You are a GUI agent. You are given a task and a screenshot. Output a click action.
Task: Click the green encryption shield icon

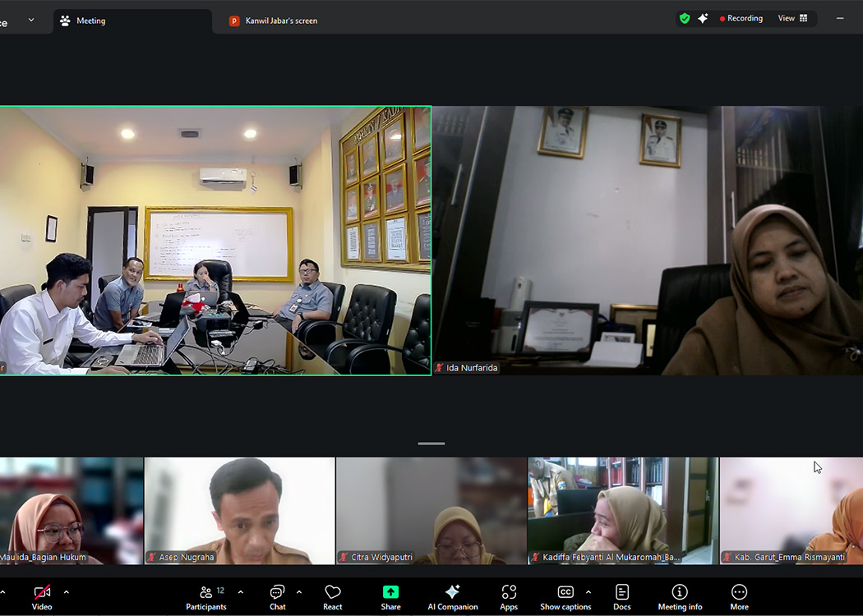point(685,18)
